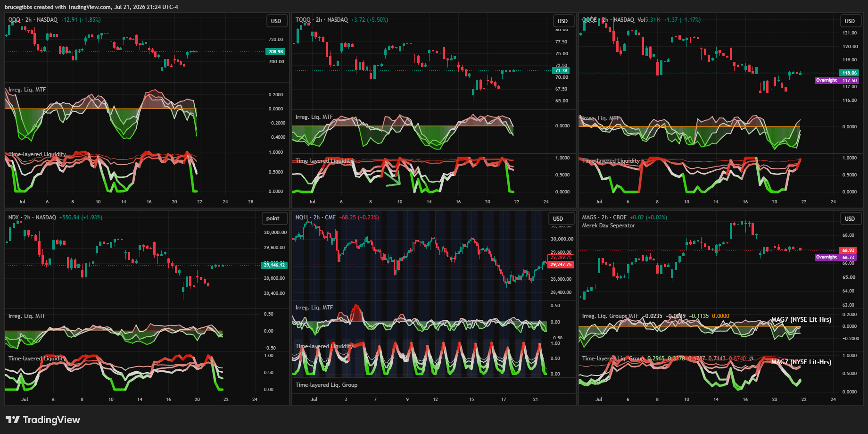The height and width of the screenshot is (434, 868).
Task: Click the 118.06 last price label on QQQE
Action: click(x=850, y=73)
